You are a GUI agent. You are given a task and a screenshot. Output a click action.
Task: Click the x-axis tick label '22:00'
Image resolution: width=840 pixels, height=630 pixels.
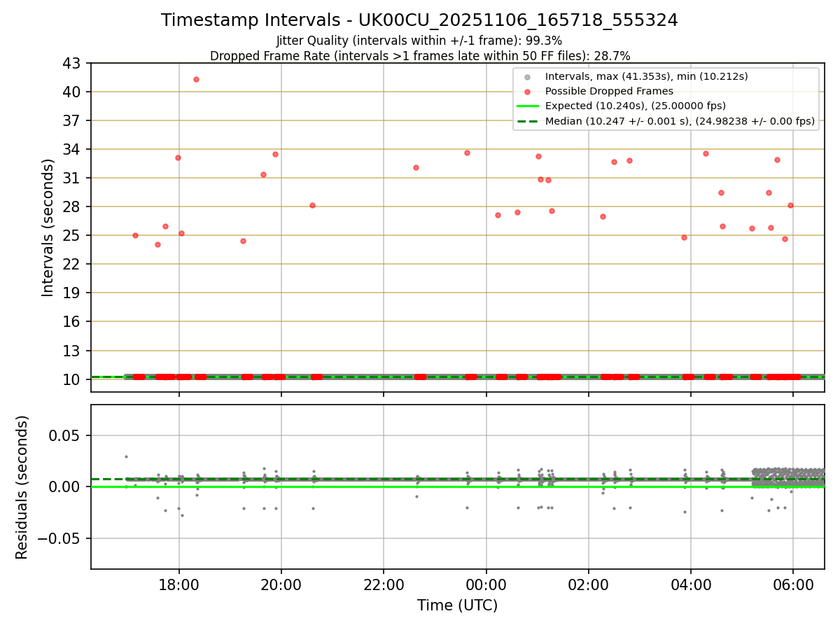point(384,585)
